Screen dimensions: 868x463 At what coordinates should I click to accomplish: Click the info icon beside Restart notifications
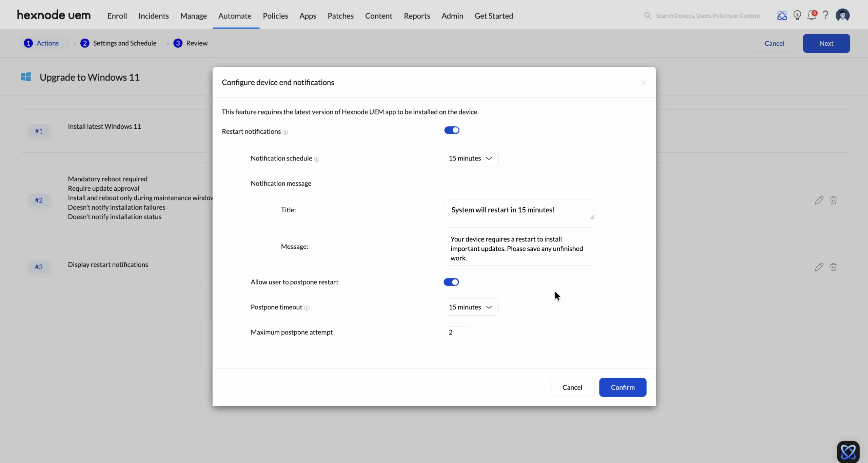pos(285,132)
